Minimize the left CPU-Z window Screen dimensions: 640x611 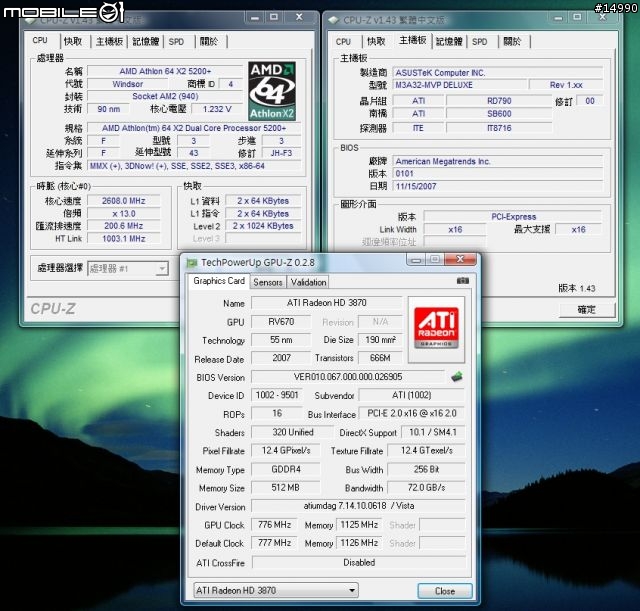pyautogui.click(x=255, y=17)
